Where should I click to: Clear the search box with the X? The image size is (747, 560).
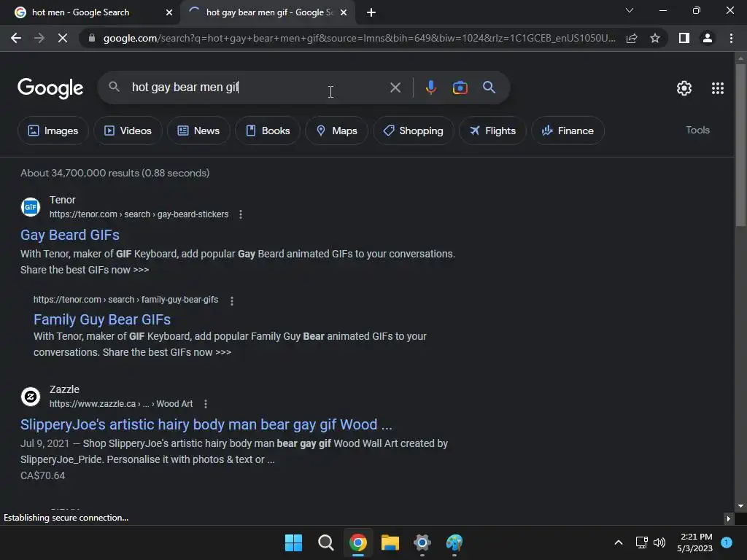pos(395,87)
